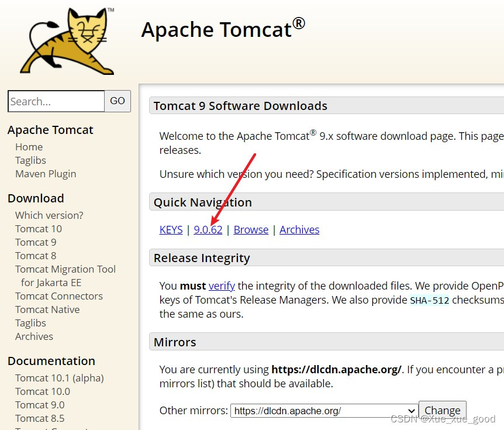504x430 pixels.
Task: Open the 'Which version?' link
Action: coord(49,215)
